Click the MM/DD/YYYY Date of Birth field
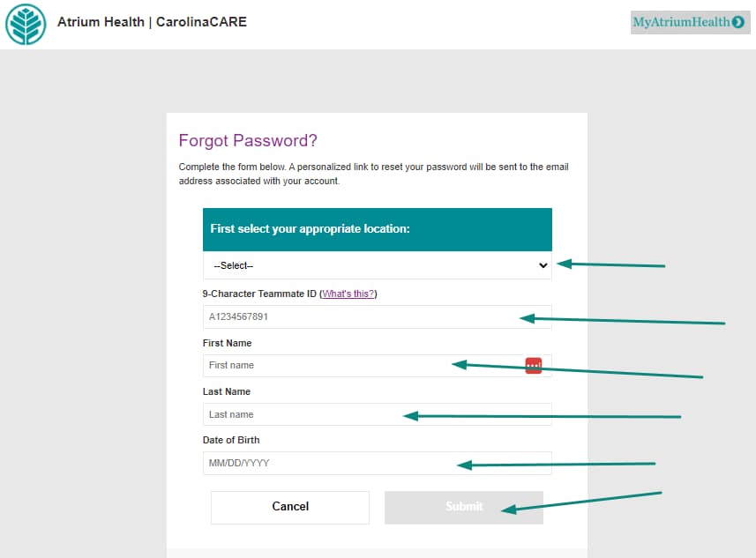756x558 pixels. [377, 463]
